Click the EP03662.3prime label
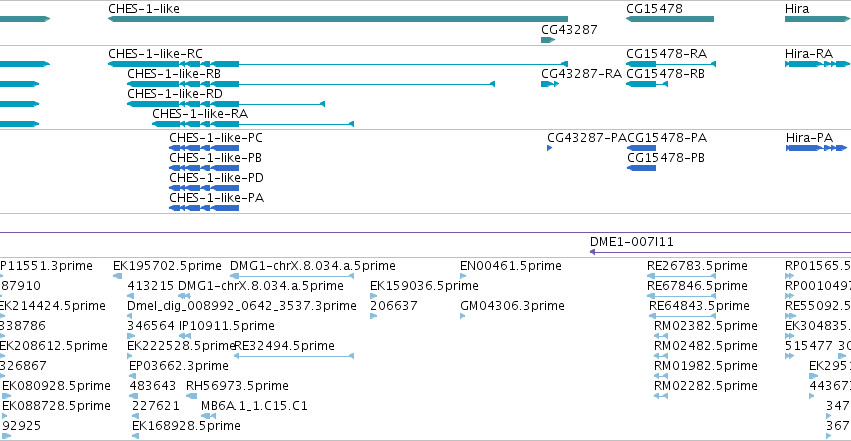 (x=179, y=366)
